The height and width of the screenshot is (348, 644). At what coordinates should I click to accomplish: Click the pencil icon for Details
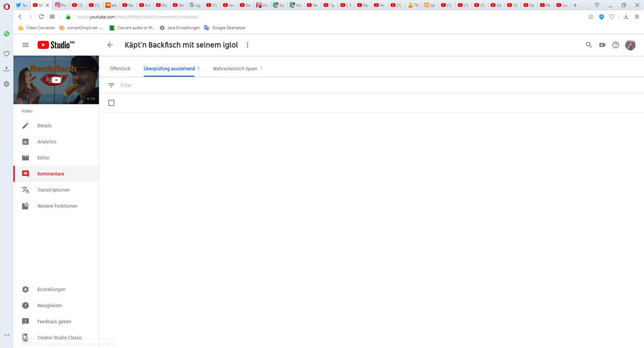point(25,125)
